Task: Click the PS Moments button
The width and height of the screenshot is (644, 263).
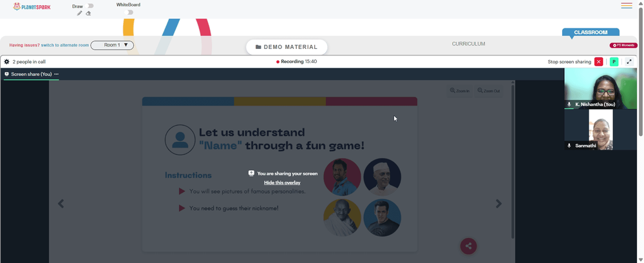Action: (x=623, y=45)
